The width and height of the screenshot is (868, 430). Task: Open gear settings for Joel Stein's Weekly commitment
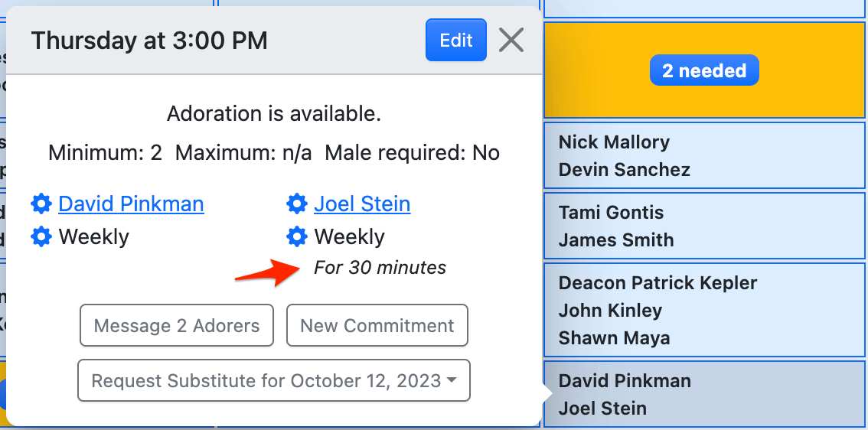[x=297, y=237]
